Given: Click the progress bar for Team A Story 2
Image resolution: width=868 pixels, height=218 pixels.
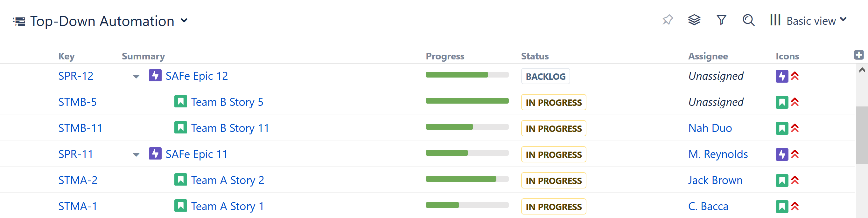Looking at the screenshot, I should pyautogui.click(x=467, y=179).
